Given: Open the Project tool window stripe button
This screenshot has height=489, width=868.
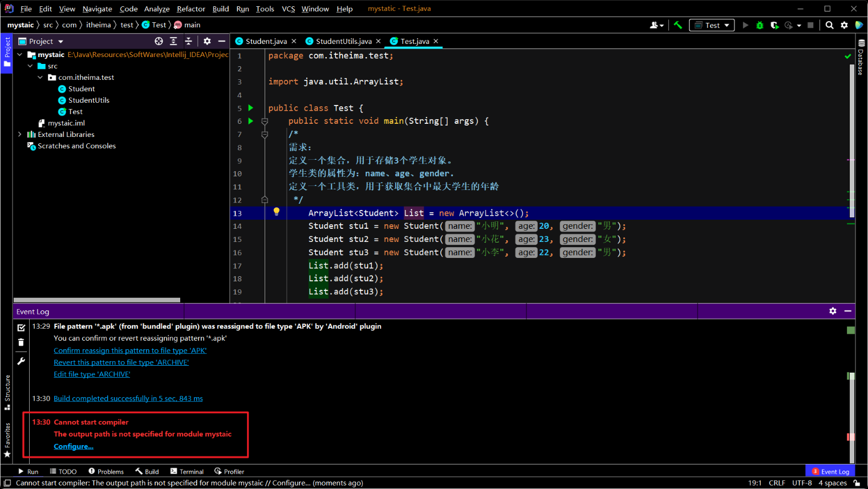Looking at the screenshot, I should 7,52.
